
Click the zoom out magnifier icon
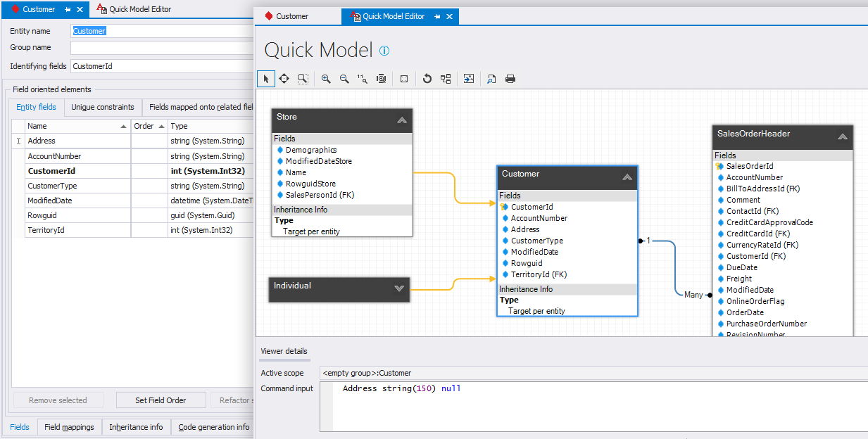(x=344, y=79)
